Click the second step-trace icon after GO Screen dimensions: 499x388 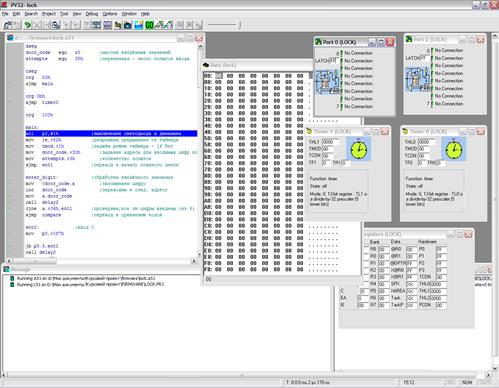click(169, 25)
